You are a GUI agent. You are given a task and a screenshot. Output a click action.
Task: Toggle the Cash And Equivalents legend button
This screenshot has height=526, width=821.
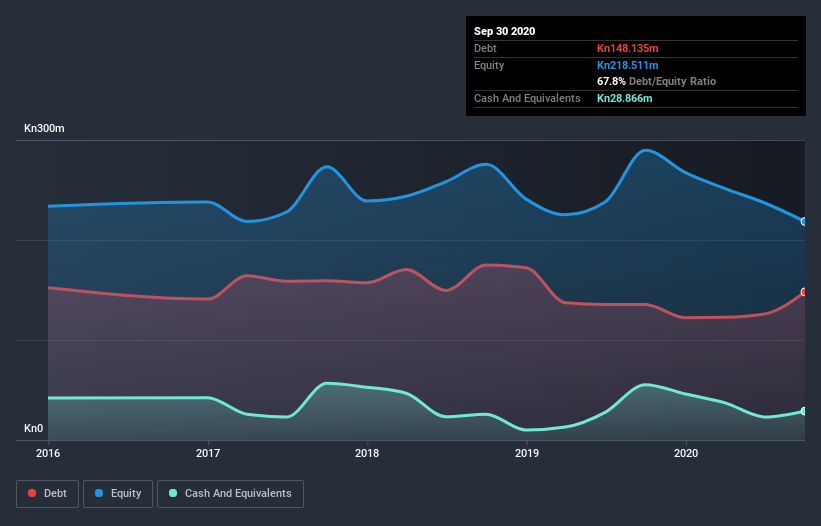(230, 494)
